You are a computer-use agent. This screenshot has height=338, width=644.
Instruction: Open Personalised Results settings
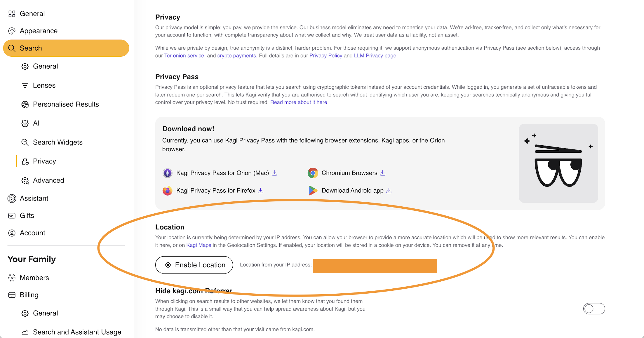tap(66, 104)
